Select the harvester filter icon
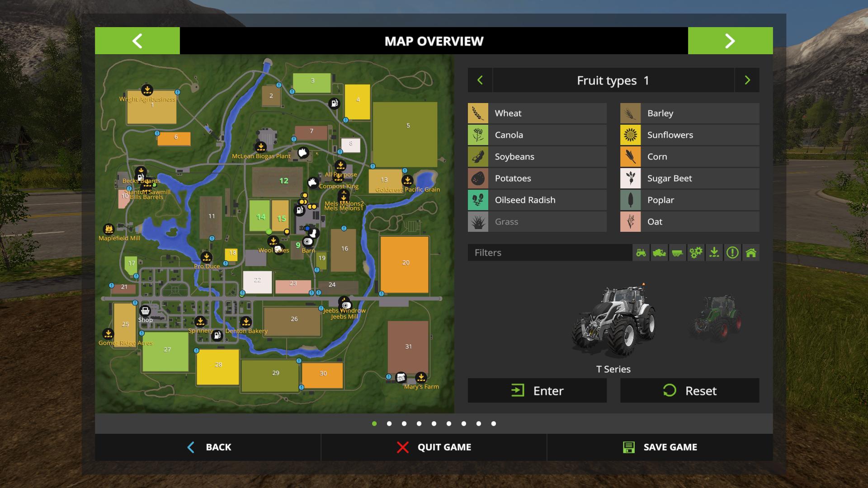The height and width of the screenshot is (488, 868). click(x=659, y=252)
